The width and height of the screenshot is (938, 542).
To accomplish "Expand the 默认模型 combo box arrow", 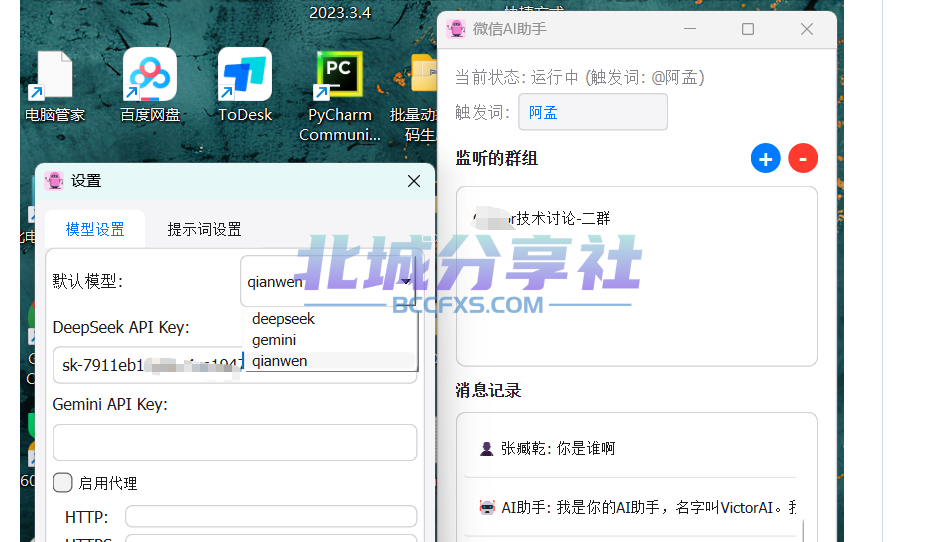I will pos(406,282).
